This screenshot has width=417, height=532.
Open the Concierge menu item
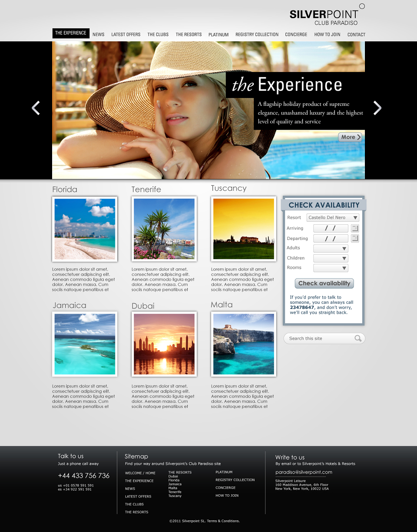click(296, 34)
